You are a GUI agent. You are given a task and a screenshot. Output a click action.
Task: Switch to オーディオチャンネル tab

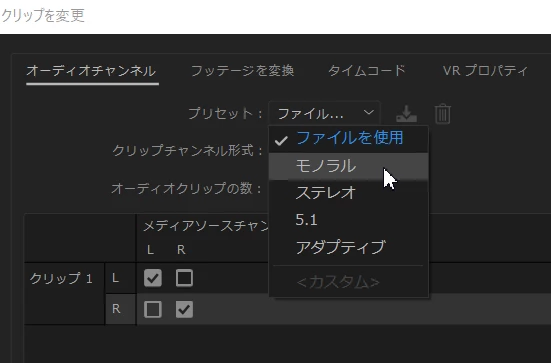tap(91, 71)
